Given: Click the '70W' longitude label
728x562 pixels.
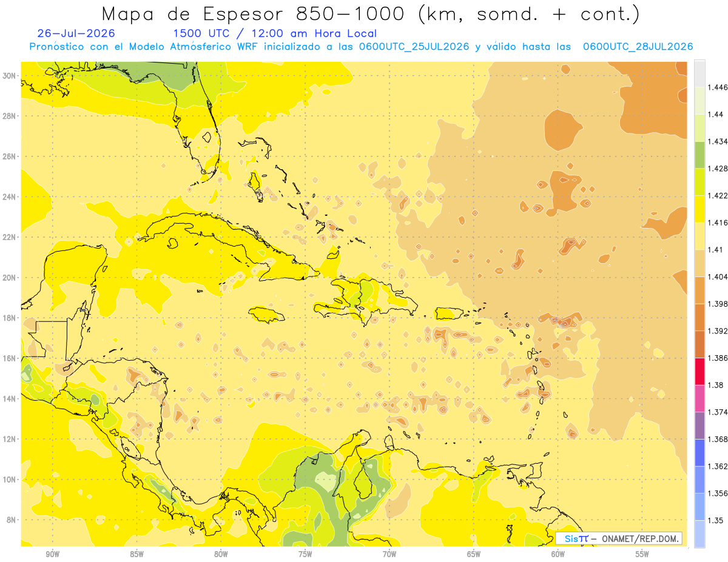Looking at the screenshot, I should pyautogui.click(x=389, y=554).
